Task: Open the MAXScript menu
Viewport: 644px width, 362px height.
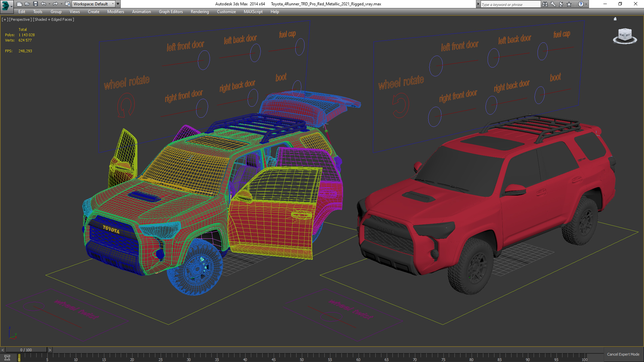Action: [253, 12]
